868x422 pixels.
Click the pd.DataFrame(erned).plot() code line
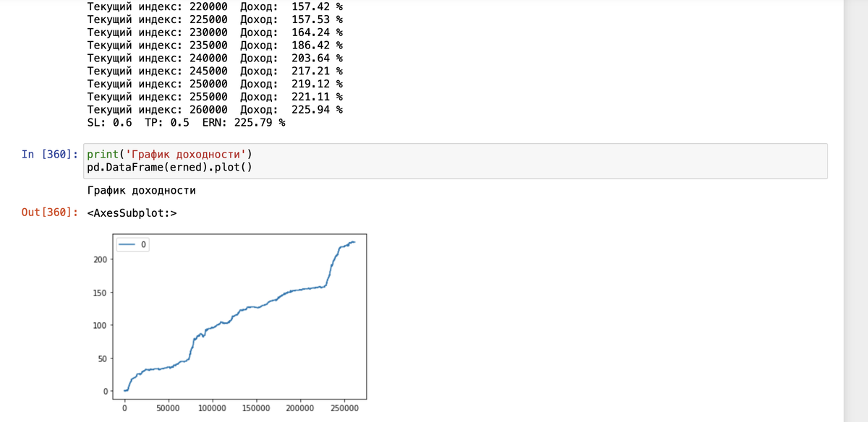point(169,167)
